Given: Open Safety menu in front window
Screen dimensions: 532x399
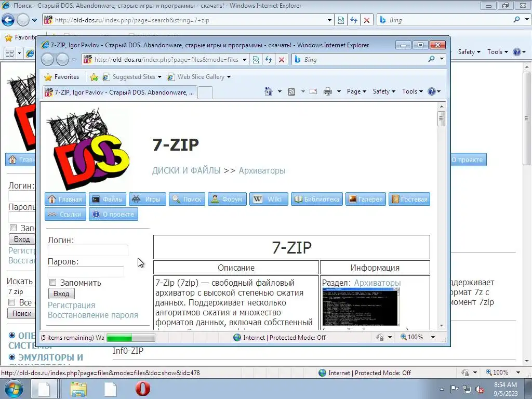Looking at the screenshot, I should [x=384, y=91].
